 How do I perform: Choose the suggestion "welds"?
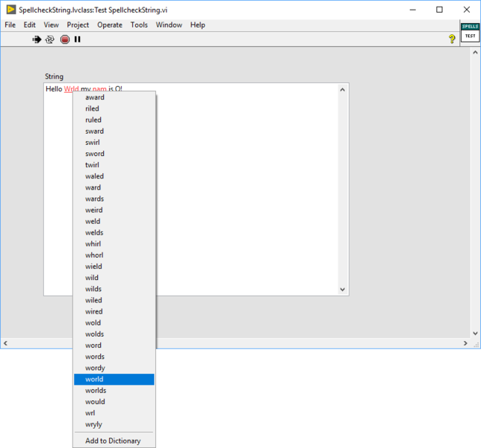(x=114, y=233)
